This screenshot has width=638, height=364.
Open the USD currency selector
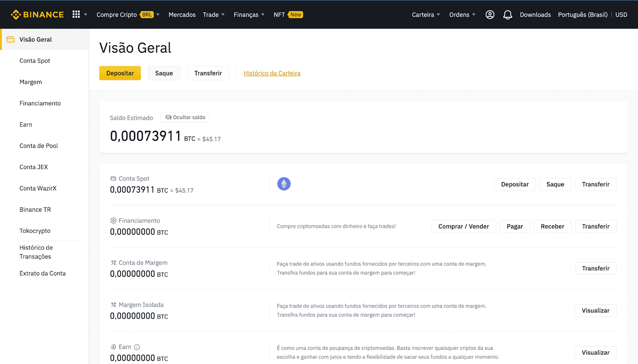point(621,15)
